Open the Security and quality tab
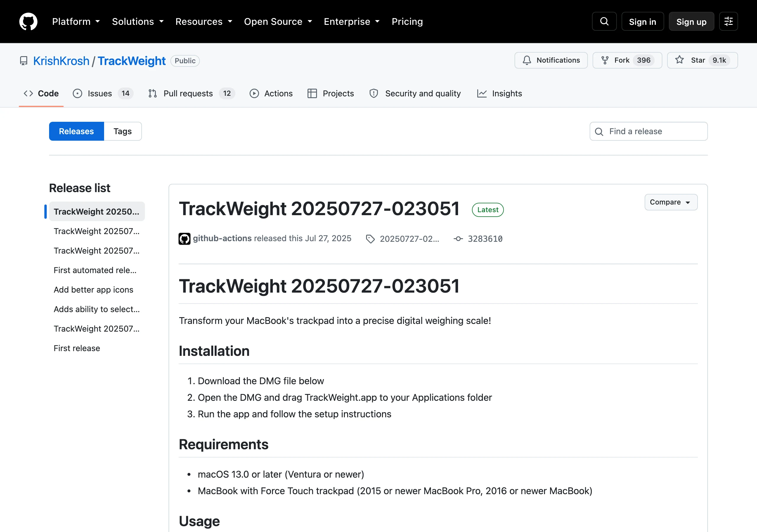 pyautogui.click(x=415, y=94)
